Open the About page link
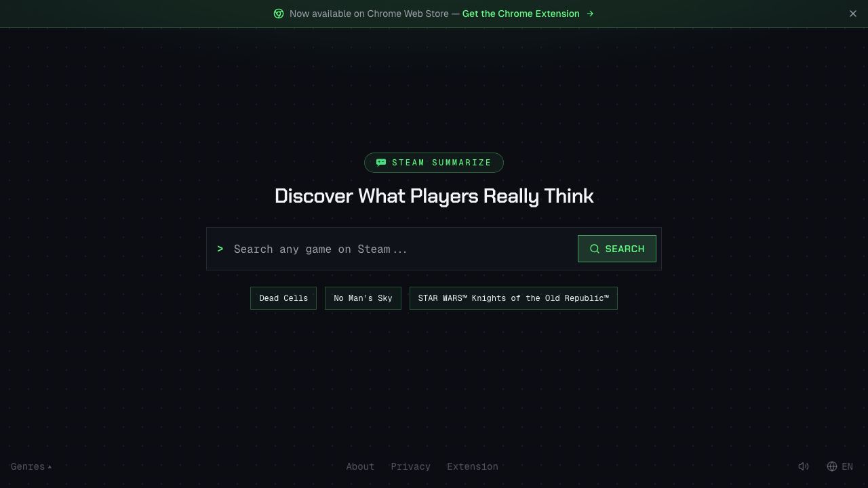This screenshot has height=488, width=868. click(x=360, y=466)
